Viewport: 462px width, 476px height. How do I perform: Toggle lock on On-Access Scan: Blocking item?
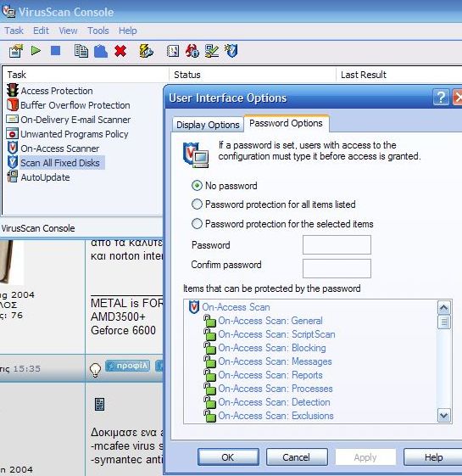(209, 348)
